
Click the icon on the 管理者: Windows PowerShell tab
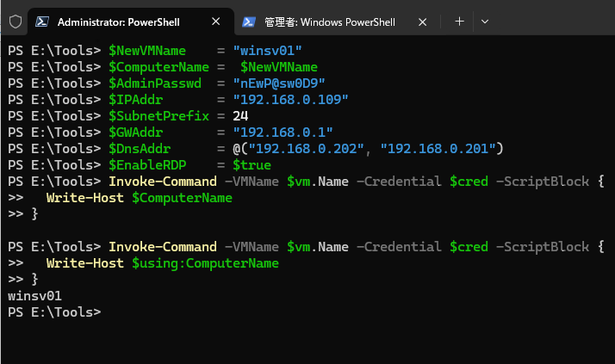point(249,22)
